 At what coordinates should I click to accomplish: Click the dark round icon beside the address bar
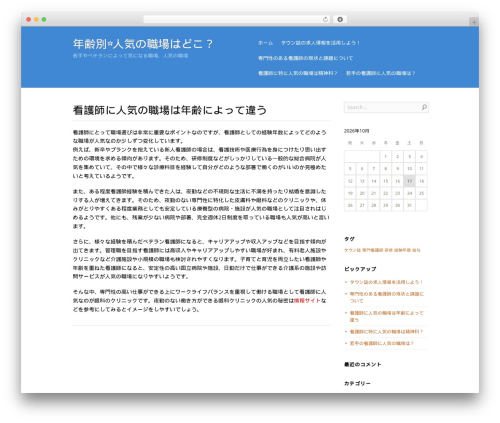(340, 20)
